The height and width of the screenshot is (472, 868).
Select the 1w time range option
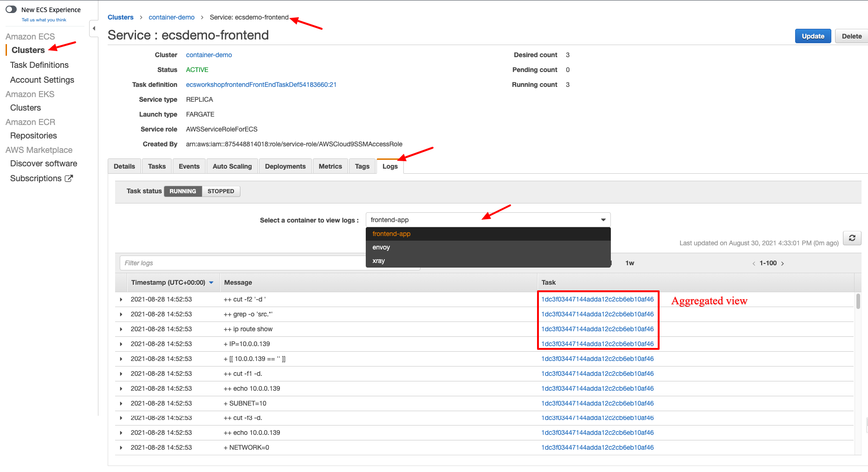click(629, 263)
